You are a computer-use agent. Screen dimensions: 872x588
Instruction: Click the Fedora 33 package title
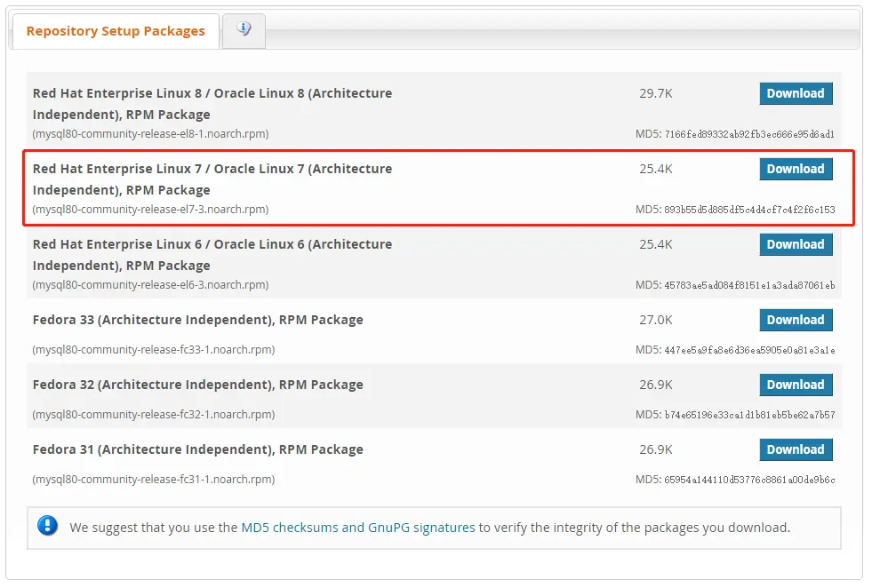coord(198,320)
